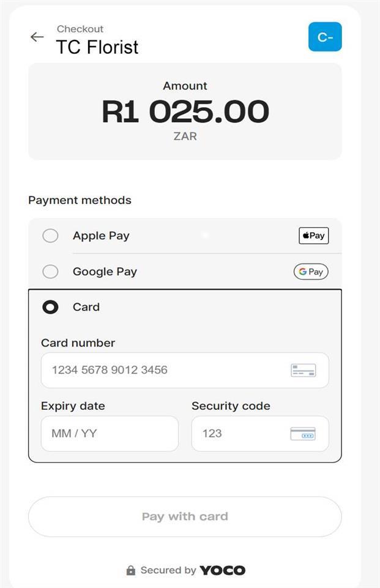Viewport: 380px width, 588px height.
Task: Select the Apple Pay radio button
Action: click(x=50, y=235)
